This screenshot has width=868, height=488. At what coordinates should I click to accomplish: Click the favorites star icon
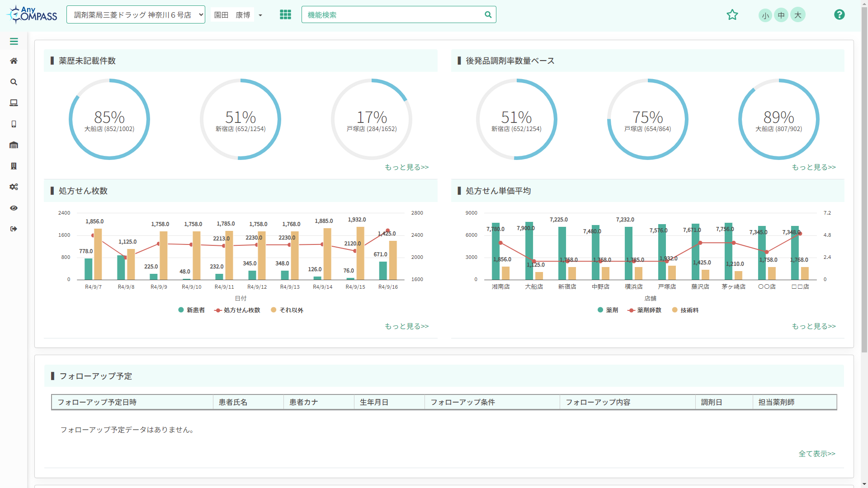[732, 15]
